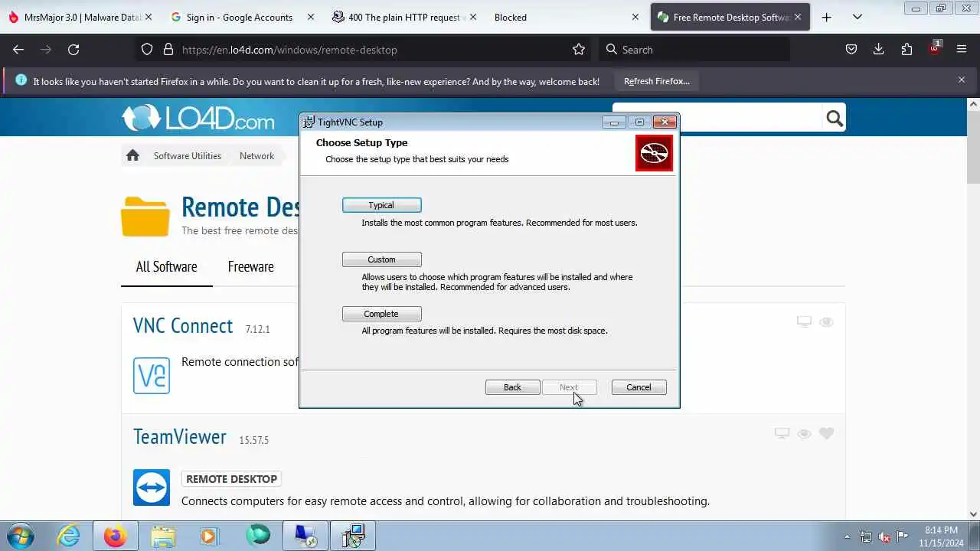Click the uBlock Origin extension icon
This screenshot has width=980, height=551.
click(x=934, y=49)
